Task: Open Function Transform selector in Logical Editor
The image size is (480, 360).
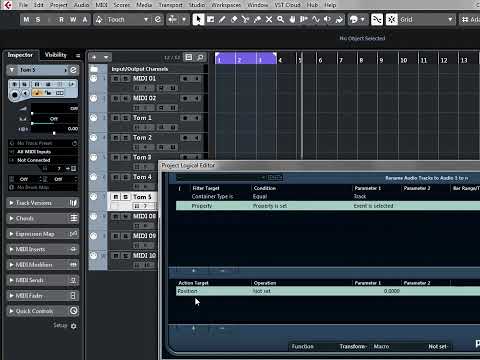Action: [353, 347]
